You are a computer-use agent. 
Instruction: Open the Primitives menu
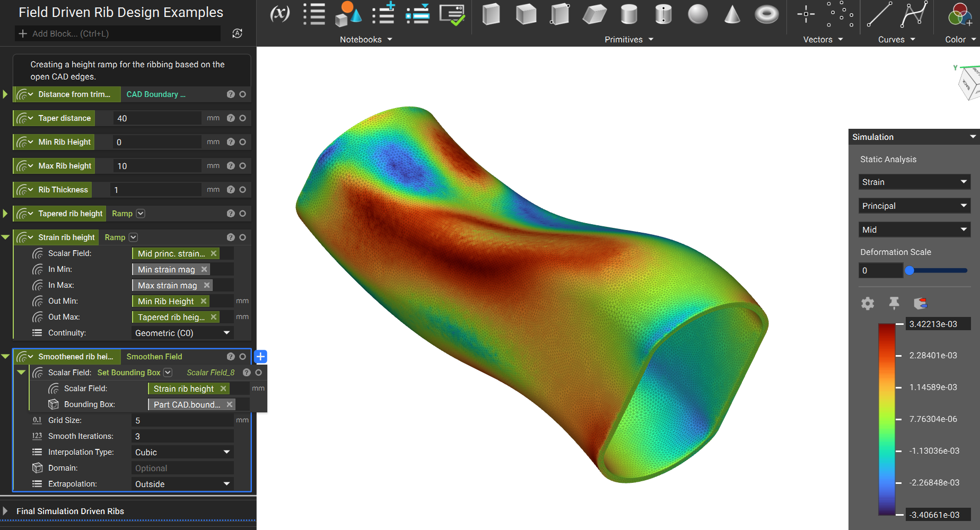coord(629,40)
